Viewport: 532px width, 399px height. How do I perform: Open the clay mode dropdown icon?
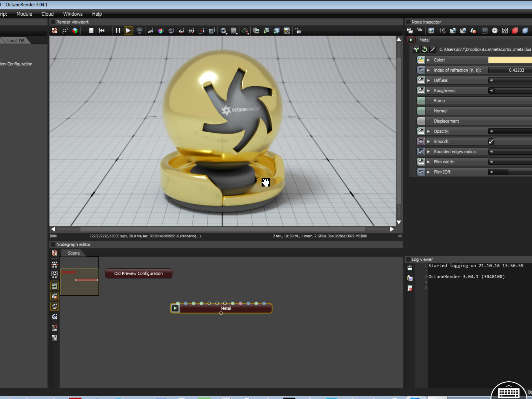pyautogui.click(x=223, y=31)
